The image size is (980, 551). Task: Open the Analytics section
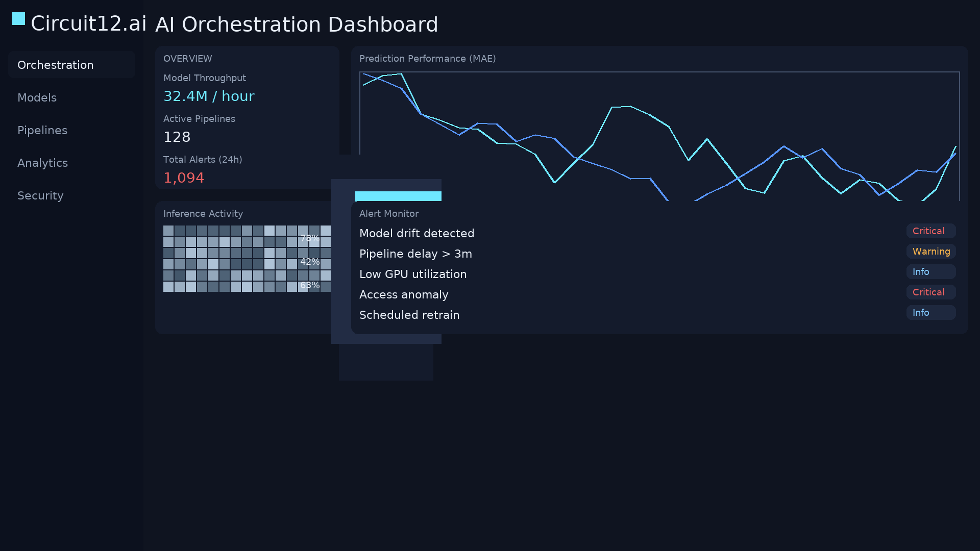tap(43, 163)
